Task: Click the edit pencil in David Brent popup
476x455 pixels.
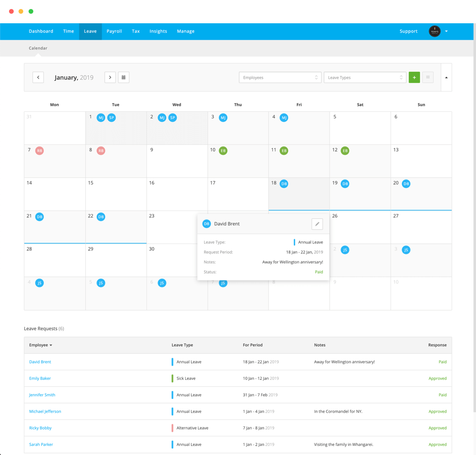Action: [x=317, y=224]
